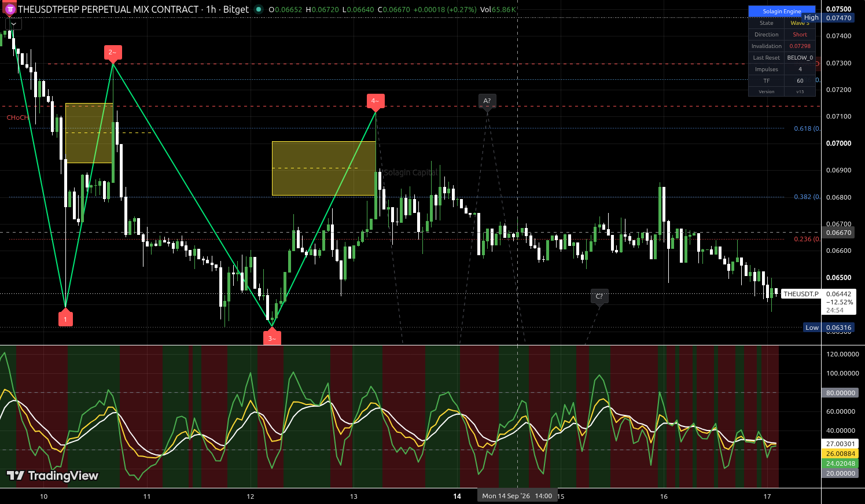The image size is (865, 504).
Task: Click the High 0.07470 price label
Action: coord(828,18)
